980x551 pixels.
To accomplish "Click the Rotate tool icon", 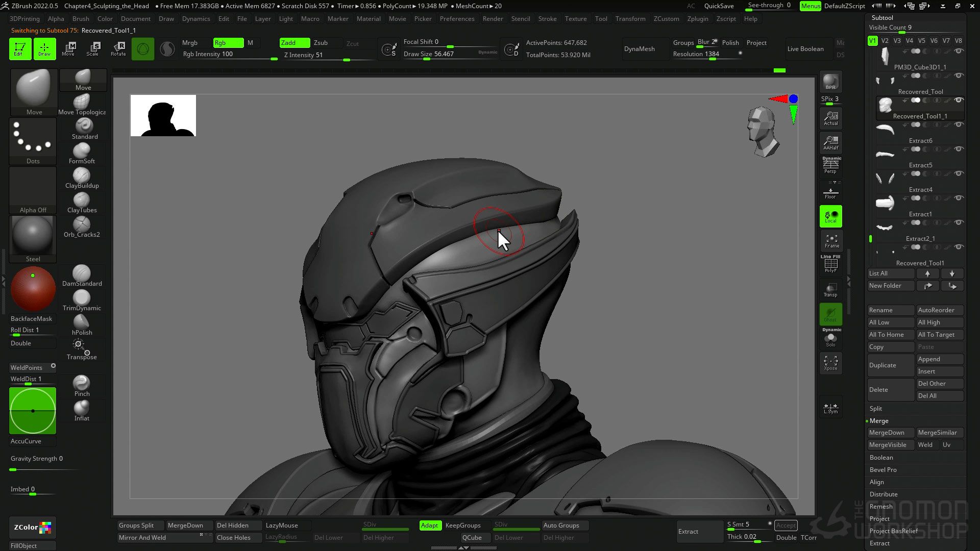I will tap(118, 48).
